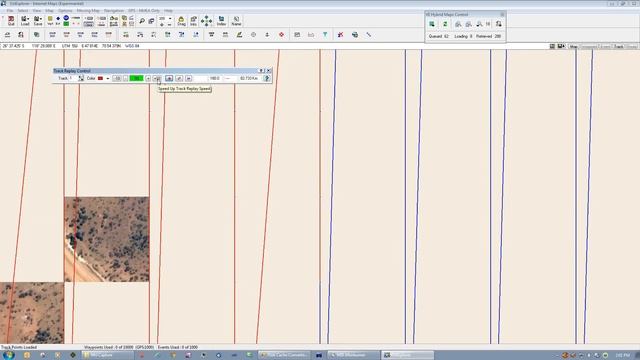Open the View menu
The width and height of the screenshot is (640, 360).
pyautogui.click(x=37, y=11)
